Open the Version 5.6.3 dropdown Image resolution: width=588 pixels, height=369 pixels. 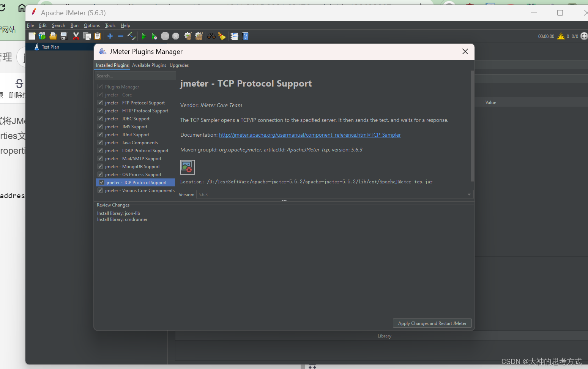click(335, 194)
